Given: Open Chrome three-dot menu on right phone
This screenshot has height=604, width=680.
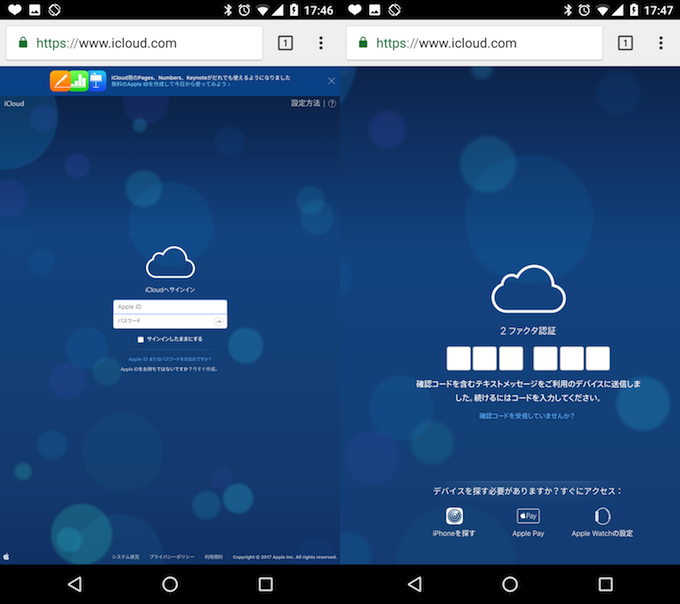Looking at the screenshot, I should (x=661, y=43).
